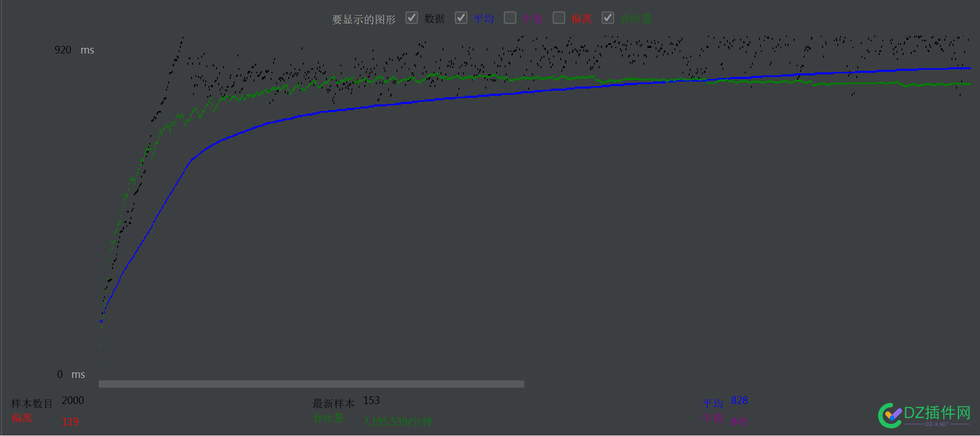Click the throughput value 7,195.539/分钟
This screenshot has width=980, height=436.
point(397,422)
